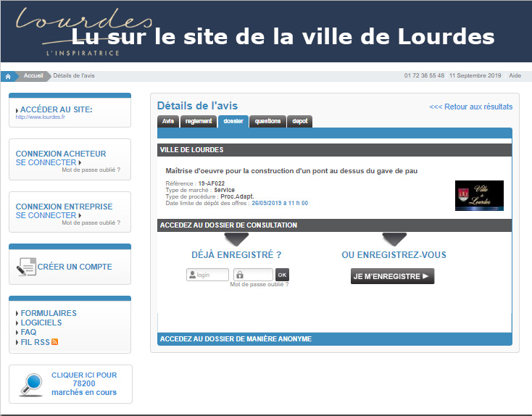
Task: Click the magnifying glass search icon
Action: tap(29, 384)
